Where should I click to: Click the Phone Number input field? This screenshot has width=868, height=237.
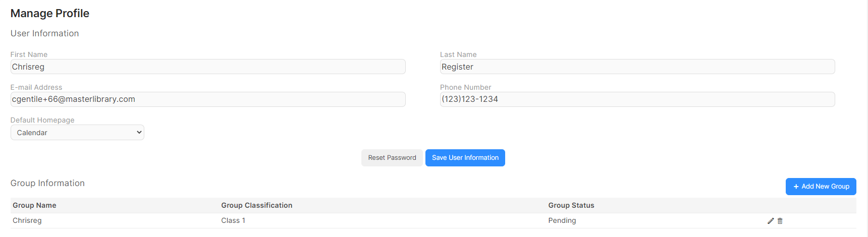[x=637, y=99]
